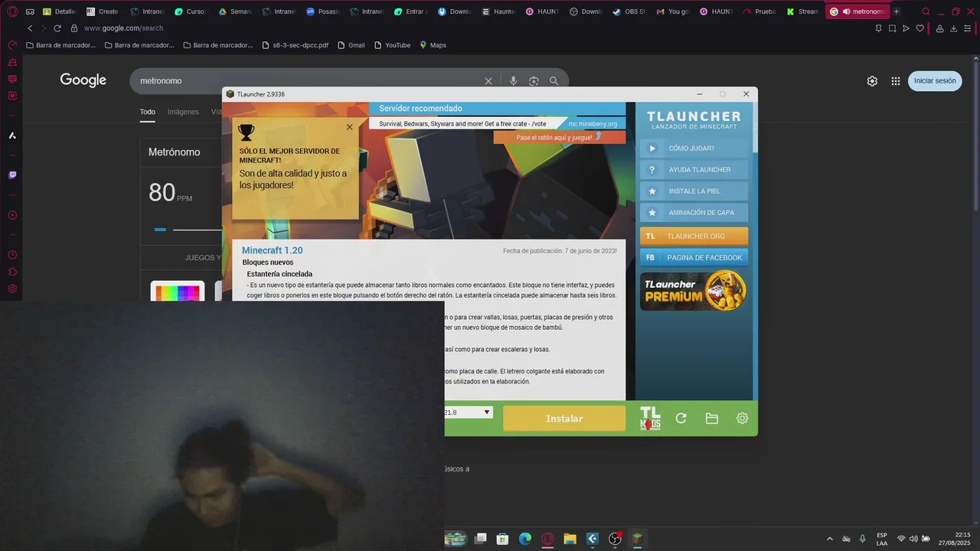Click ANIMACIÓN DE CAPA button

[694, 213]
